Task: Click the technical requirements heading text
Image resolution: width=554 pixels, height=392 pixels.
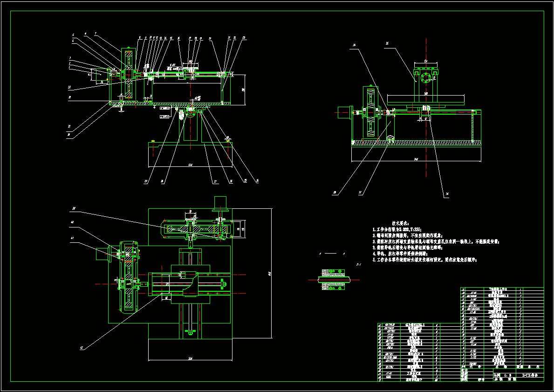Action: pos(400,223)
